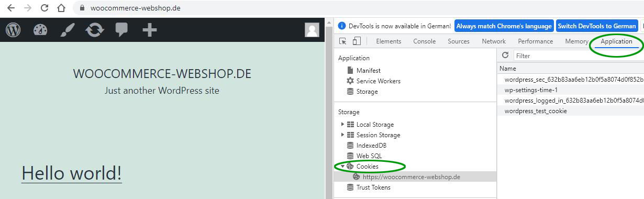
Task: Click the page vertical scrollbar
Action: click(329, 108)
